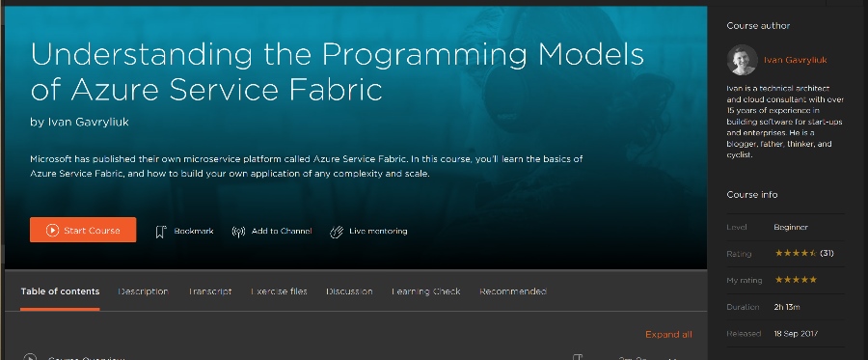The width and height of the screenshot is (868, 360).
Task: Click the 2h 13m duration value
Action: tap(787, 307)
